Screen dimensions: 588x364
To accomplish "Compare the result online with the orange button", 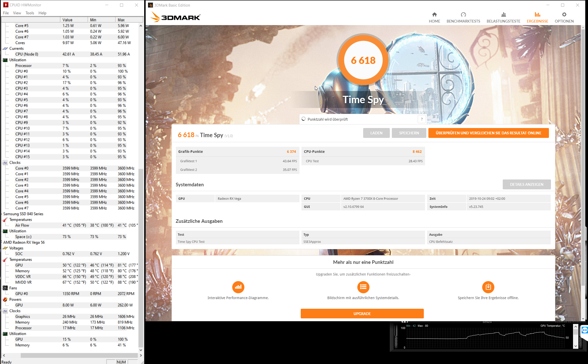I will (489, 133).
